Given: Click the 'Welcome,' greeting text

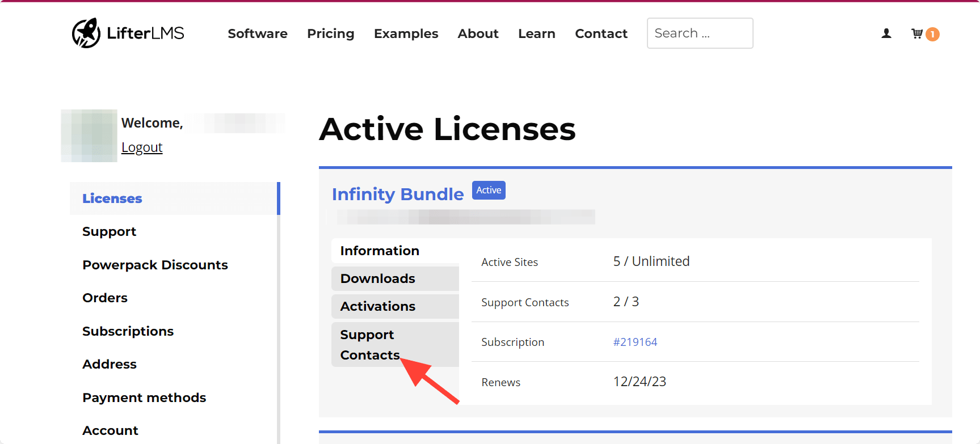Looking at the screenshot, I should point(152,123).
